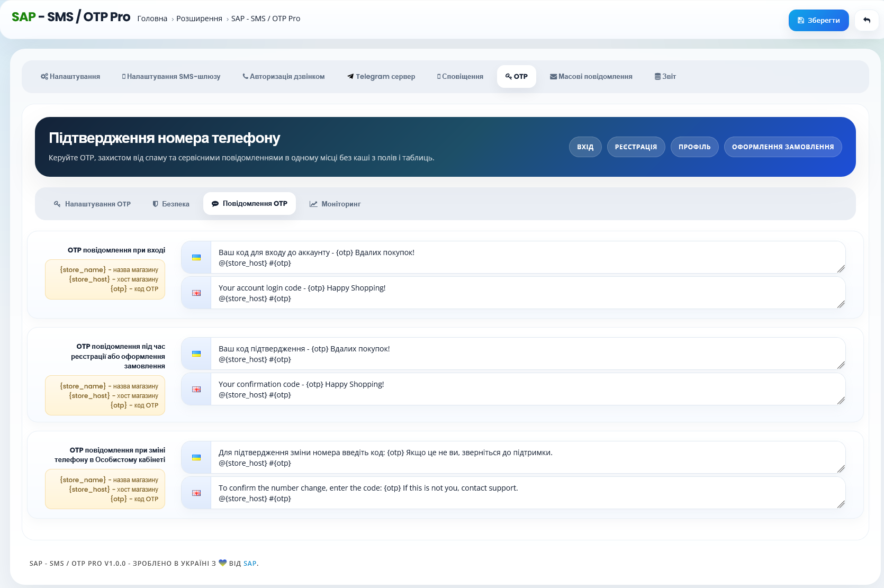Click the English flag icon for phone change message
Image resolution: width=884 pixels, height=588 pixels.
pos(196,493)
